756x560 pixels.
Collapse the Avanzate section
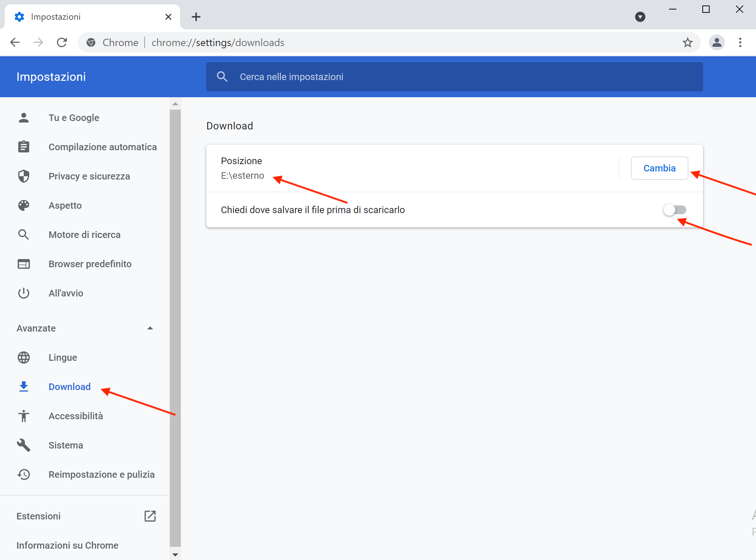85,328
